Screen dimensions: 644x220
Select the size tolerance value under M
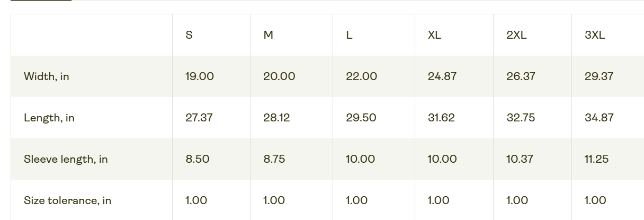coord(274,200)
